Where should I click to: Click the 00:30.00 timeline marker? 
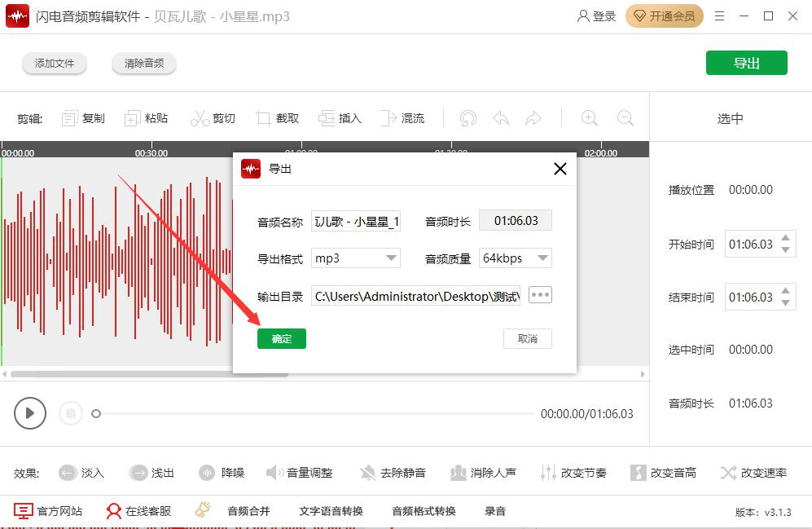(x=151, y=153)
